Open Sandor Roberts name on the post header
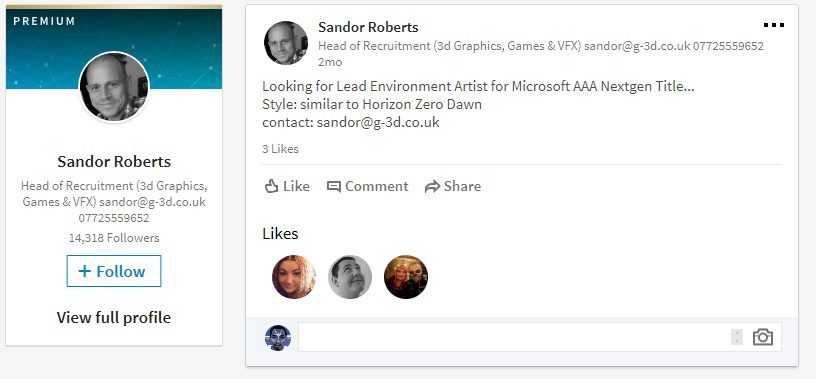 tap(368, 27)
